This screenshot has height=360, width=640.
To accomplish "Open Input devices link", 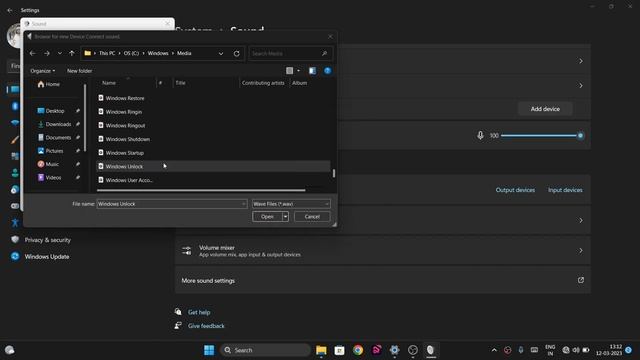I will (x=565, y=190).
